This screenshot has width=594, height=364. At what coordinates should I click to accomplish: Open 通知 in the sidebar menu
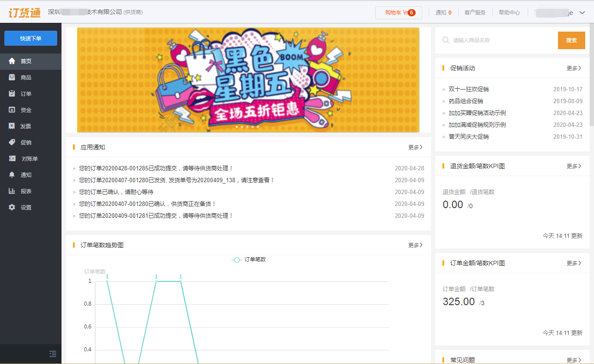31,175
